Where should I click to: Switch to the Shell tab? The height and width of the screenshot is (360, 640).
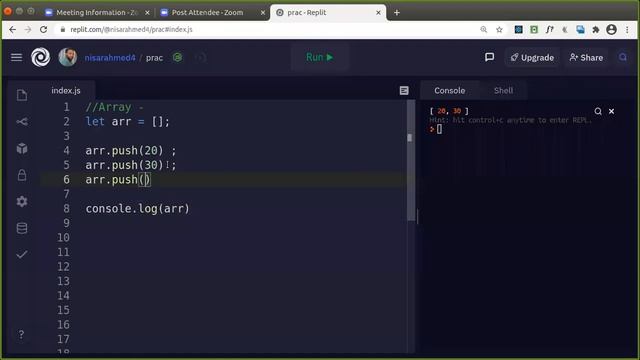click(x=503, y=91)
